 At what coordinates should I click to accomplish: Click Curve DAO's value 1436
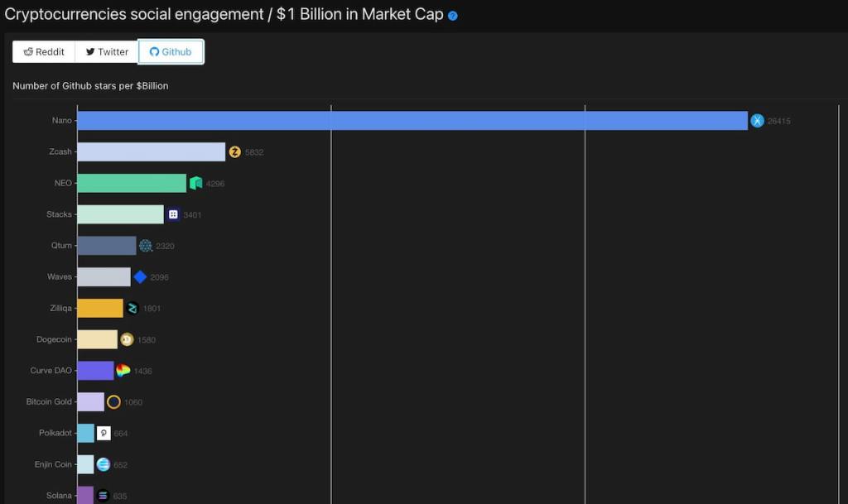click(x=142, y=371)
